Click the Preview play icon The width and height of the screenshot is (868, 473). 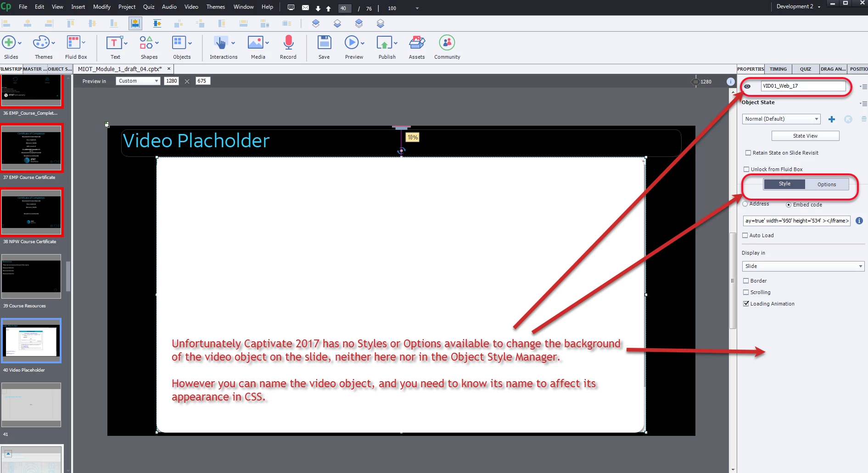click(352, 43)
